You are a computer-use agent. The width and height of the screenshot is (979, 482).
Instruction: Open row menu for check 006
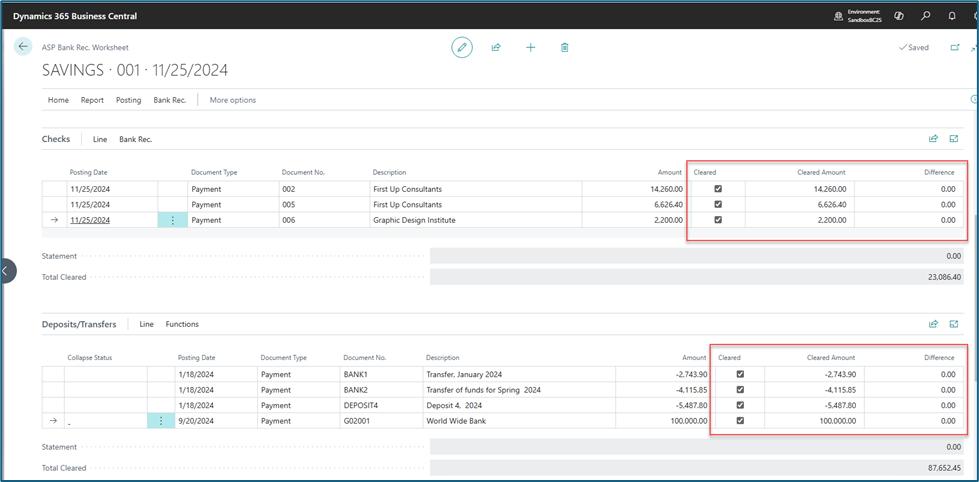click(173, 220)
